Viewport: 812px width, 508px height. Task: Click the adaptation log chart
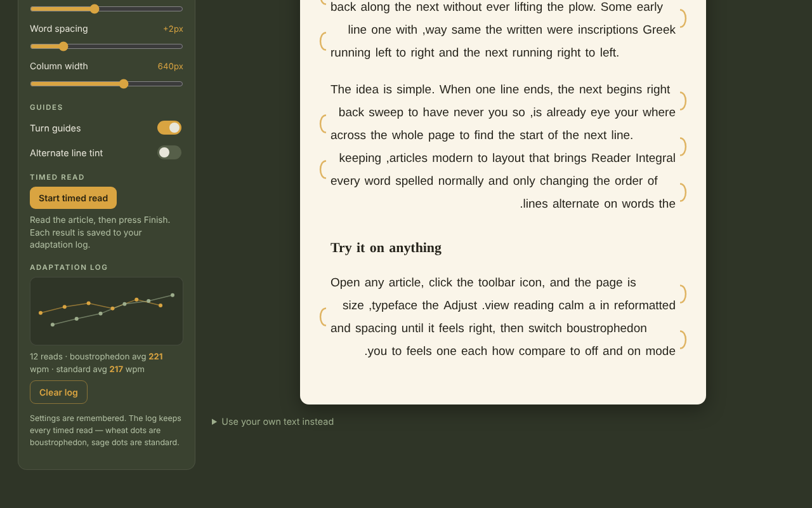107,311
